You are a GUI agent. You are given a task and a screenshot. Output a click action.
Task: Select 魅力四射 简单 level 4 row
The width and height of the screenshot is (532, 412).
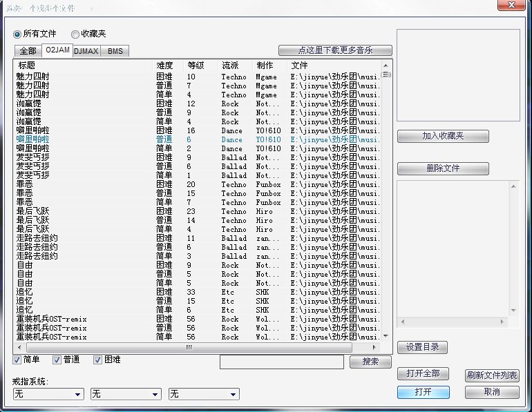[198, 95]
